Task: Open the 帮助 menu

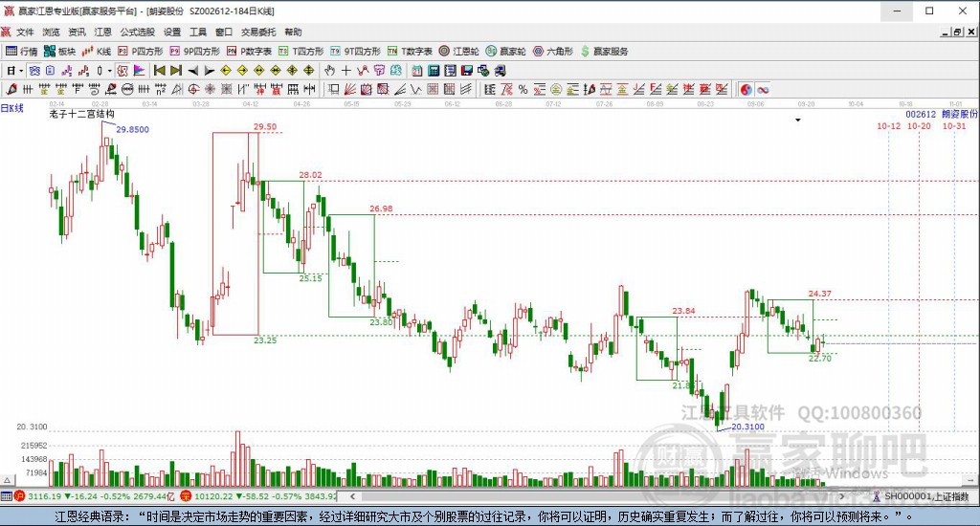Action: tap(293, 32)
